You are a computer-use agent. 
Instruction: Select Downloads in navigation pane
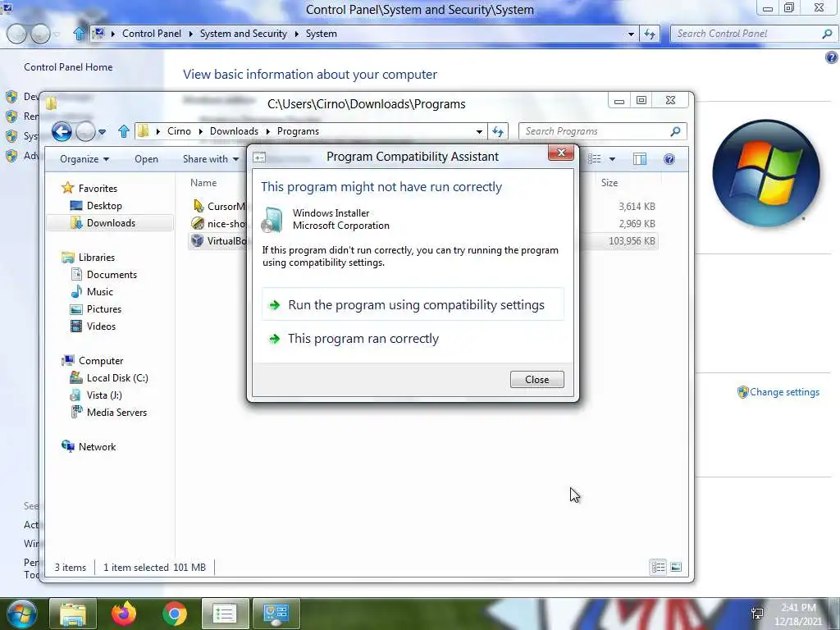(110, 223)
